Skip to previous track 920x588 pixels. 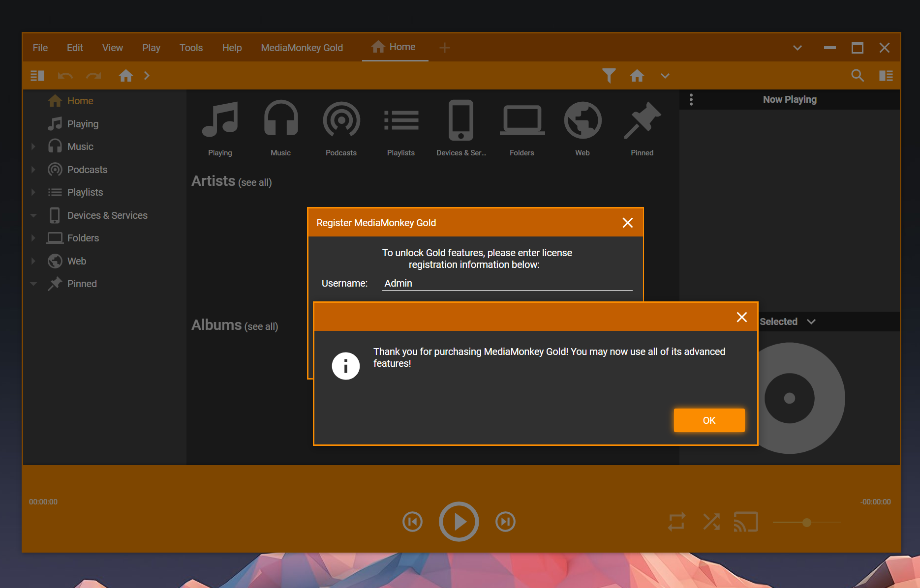pos(412,522)
